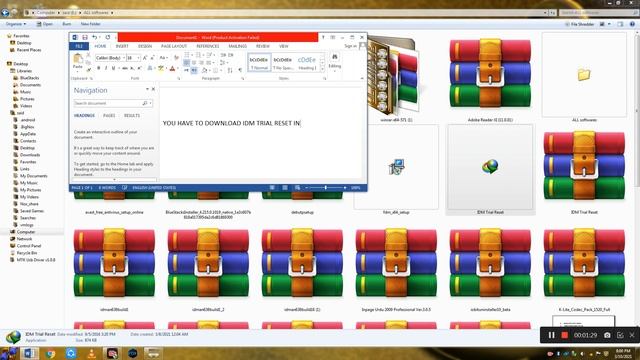Click Burn button in Explorer toolbar
This screenshot has height=360, width=640.
click(x=67, y=24)
